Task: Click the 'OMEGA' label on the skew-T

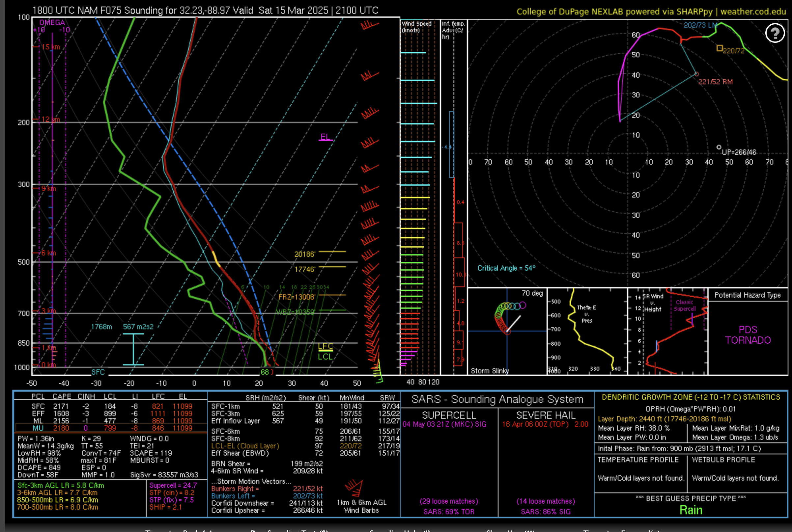Action: (52, 23)
